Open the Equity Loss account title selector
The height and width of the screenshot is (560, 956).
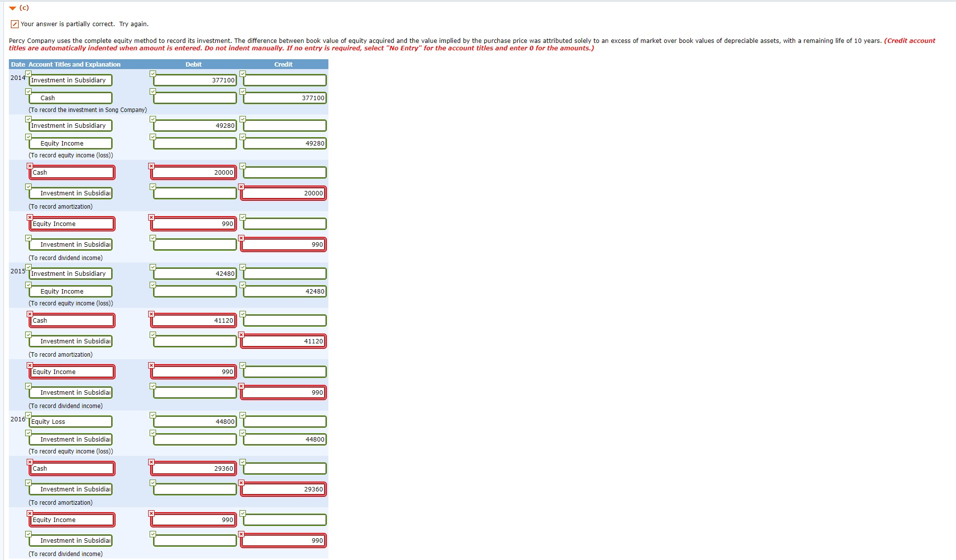tap(71, 422)
